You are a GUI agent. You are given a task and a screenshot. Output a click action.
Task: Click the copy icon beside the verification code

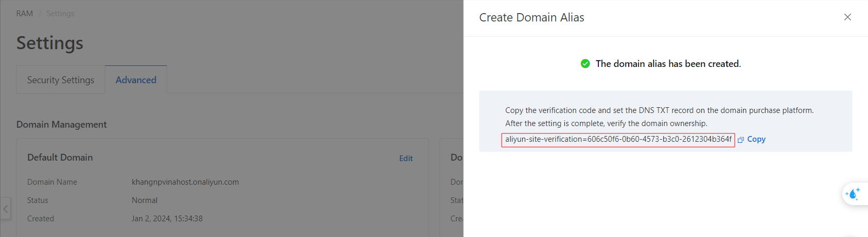click(740, 140)
